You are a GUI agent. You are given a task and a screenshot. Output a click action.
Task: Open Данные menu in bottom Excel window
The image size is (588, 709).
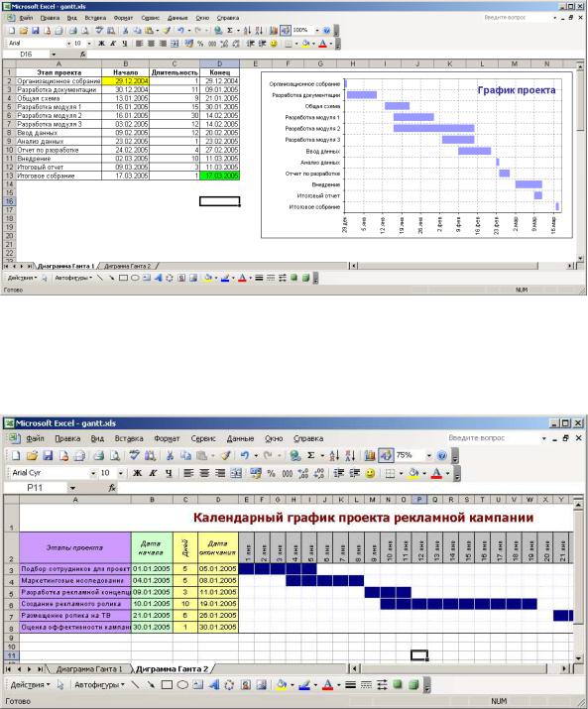tap(240, 438)
